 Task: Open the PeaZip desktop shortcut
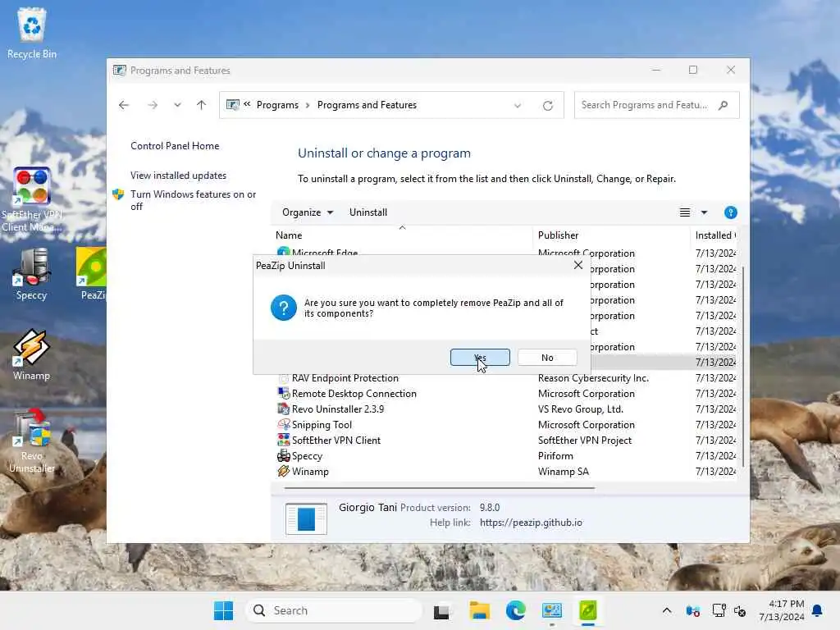point(92,274)
